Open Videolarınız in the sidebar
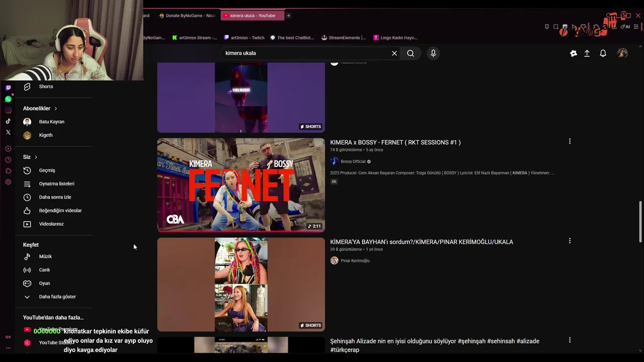Image resolution: width=644 pixels, height=362 pixels. click(54, 224)
